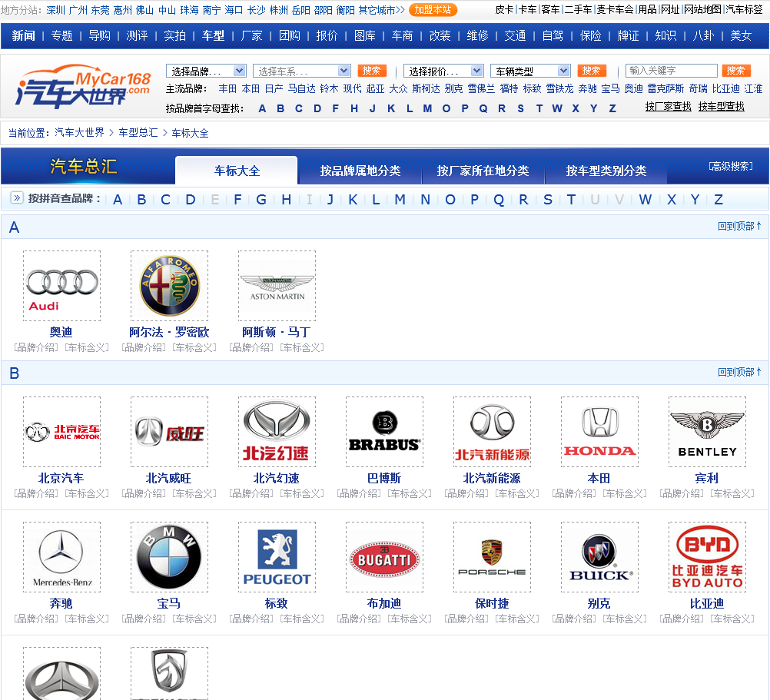This screenshot has height=700, width=770.
Task: Expand the 选择品牌 dropdown
Action: coord(206,71)
